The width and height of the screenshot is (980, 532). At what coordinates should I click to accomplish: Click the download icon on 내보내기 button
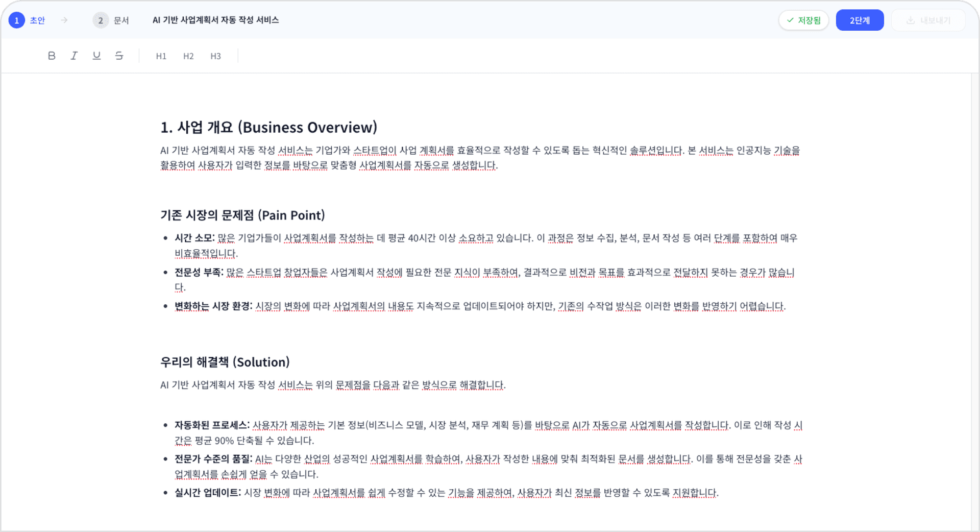(911, 20)
